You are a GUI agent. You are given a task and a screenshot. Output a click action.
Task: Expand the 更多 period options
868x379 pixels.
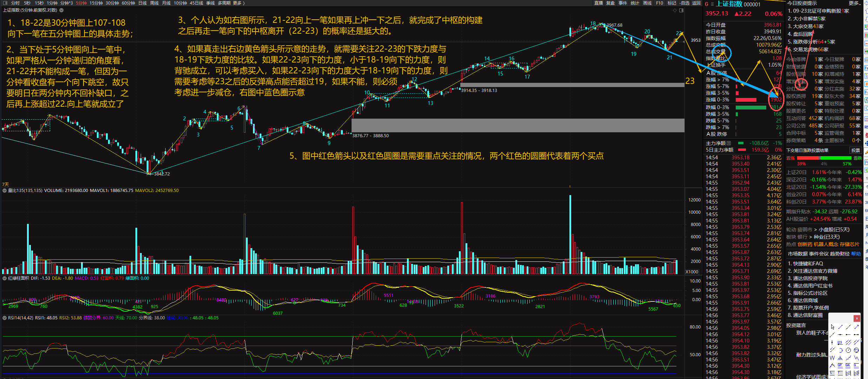239,3
